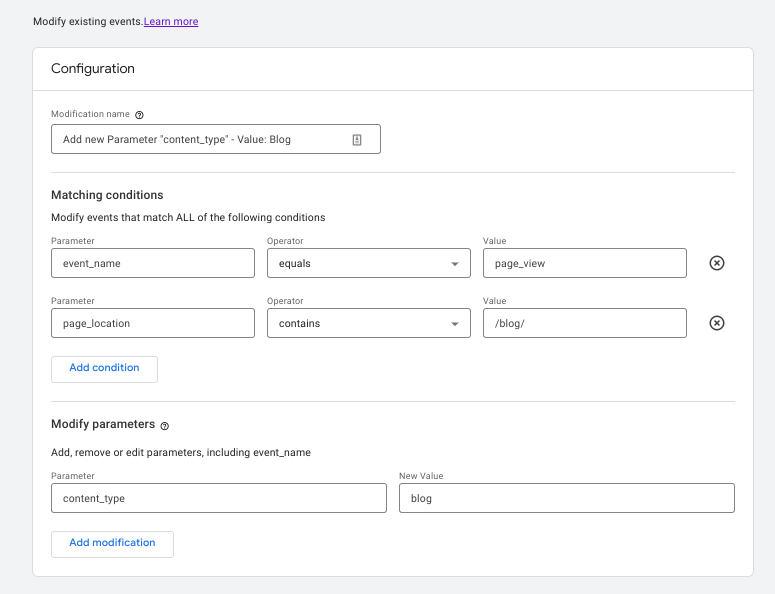Click the contact-card icon in Modification name field
775x594 pixels.
[357, 140]
